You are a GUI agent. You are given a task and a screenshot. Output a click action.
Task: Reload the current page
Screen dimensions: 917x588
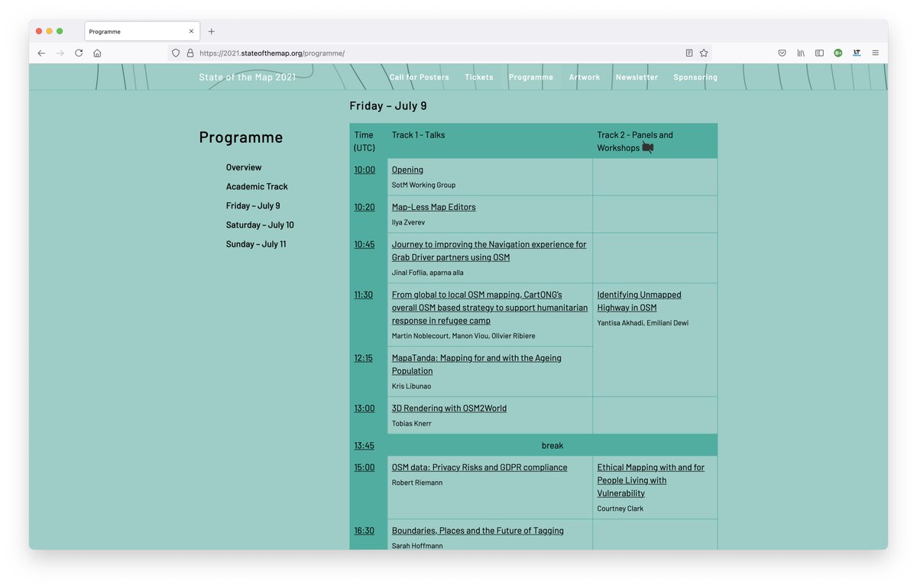[x=79, y=53]
